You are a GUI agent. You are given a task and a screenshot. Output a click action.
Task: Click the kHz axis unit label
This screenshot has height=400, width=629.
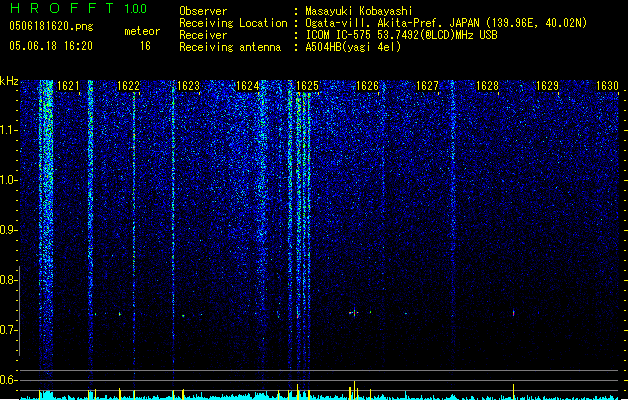[9, 81]
